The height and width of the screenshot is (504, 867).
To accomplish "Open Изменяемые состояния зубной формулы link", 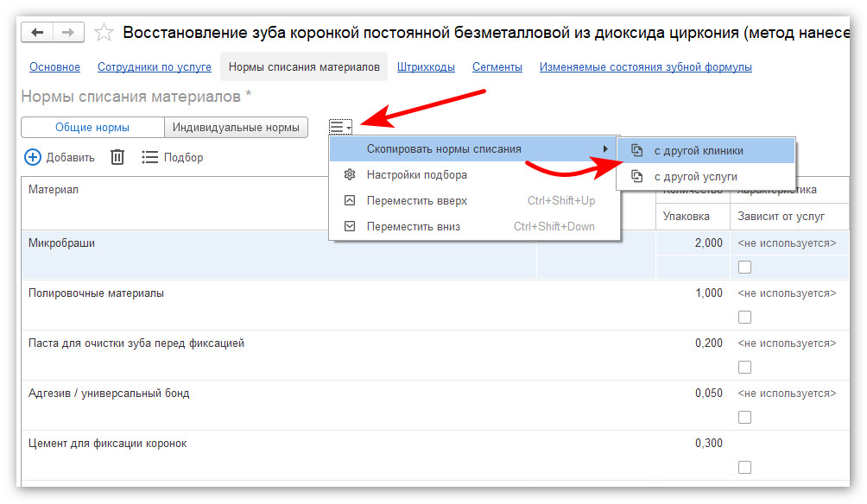I will [646, 66].
